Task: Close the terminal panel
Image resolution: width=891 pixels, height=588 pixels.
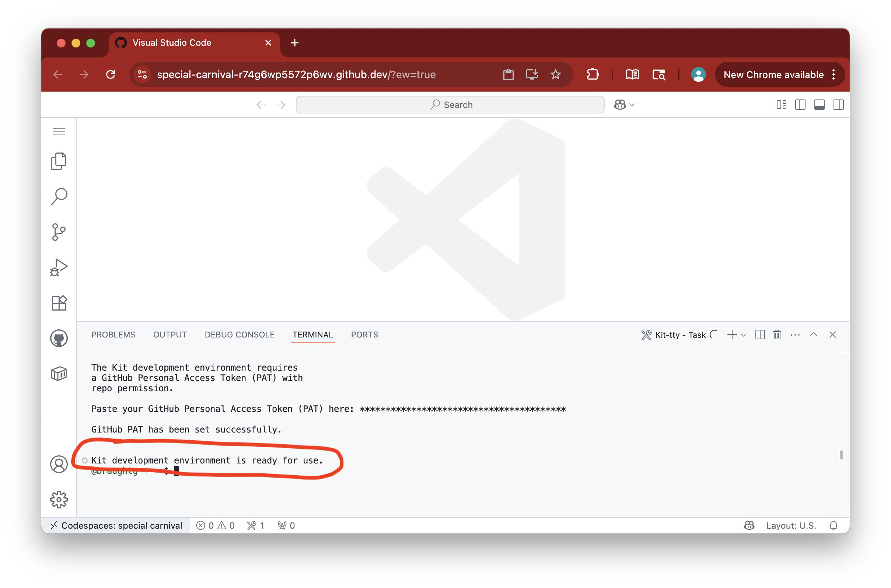Action: (x=832, y=335)
